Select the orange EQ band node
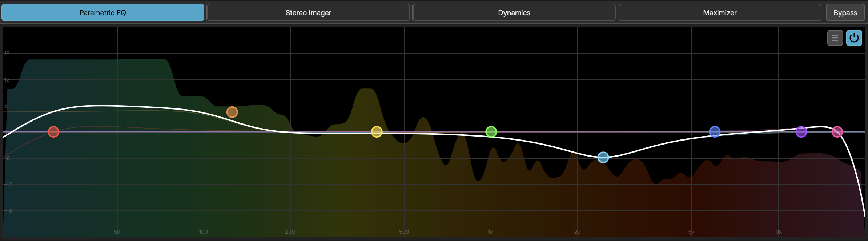The width and height of the screenshot is (868, 241). pos(232,112)
